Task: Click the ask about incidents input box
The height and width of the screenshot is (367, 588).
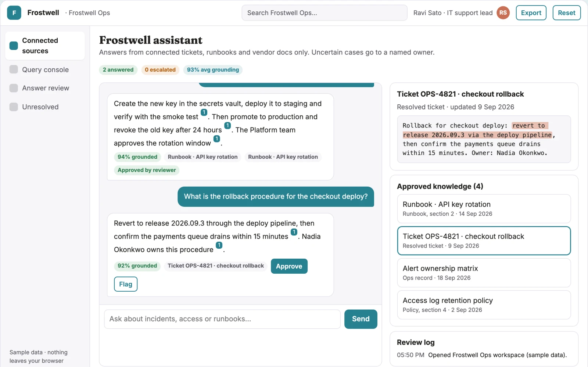Action: click(222, 319)
